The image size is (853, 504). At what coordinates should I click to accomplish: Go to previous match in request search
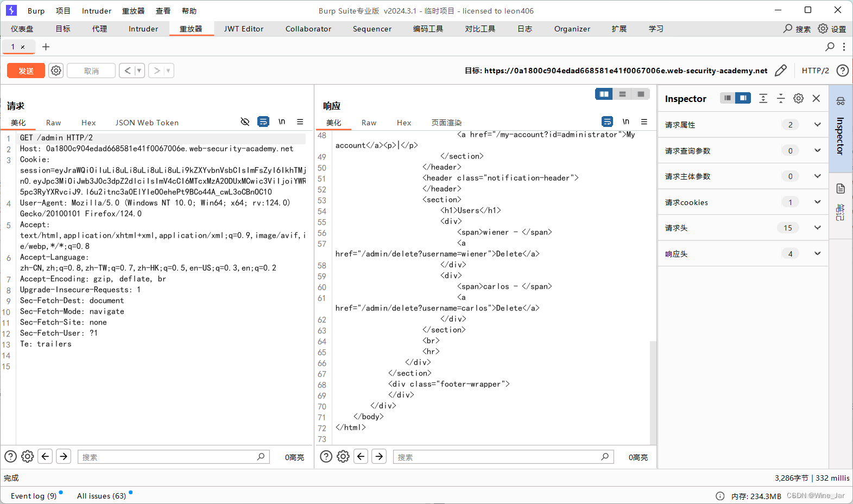pos(46,456)
